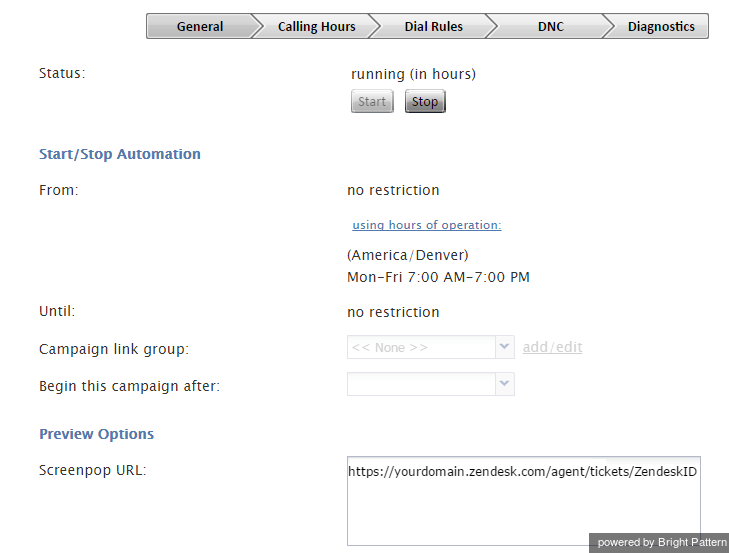Click the 'Status:' label
This screenshot has width=729, height=553.
click(x=62, y=73)
